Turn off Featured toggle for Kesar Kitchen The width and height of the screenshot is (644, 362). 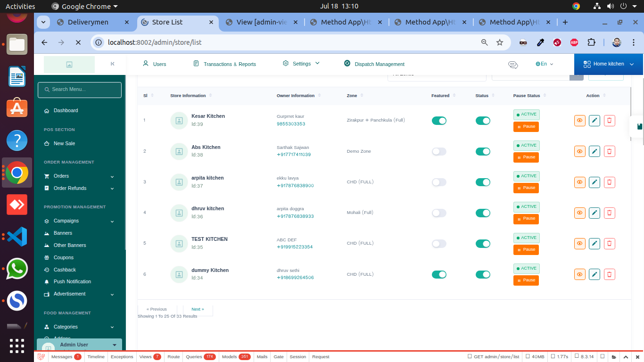tap(439, 121)
